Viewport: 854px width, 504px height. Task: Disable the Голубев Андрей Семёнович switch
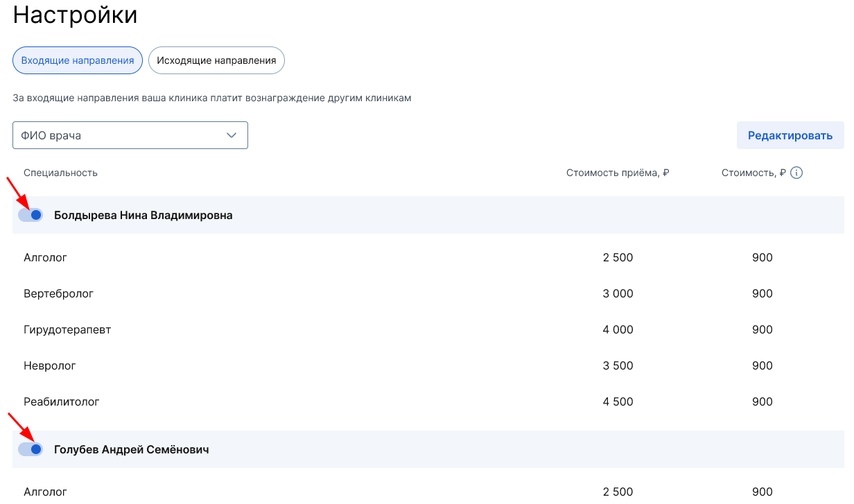point(31,450)
